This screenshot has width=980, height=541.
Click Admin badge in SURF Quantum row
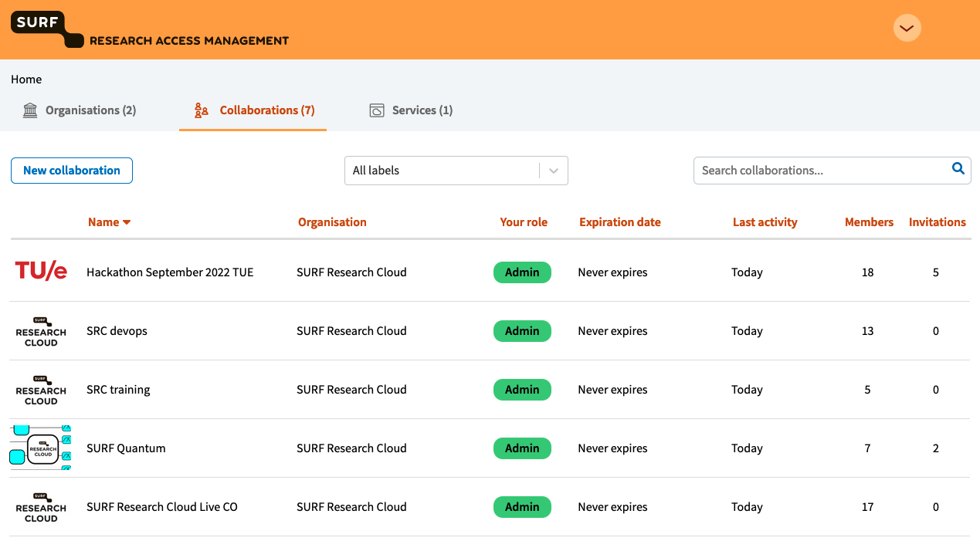(x=522, y=448)
